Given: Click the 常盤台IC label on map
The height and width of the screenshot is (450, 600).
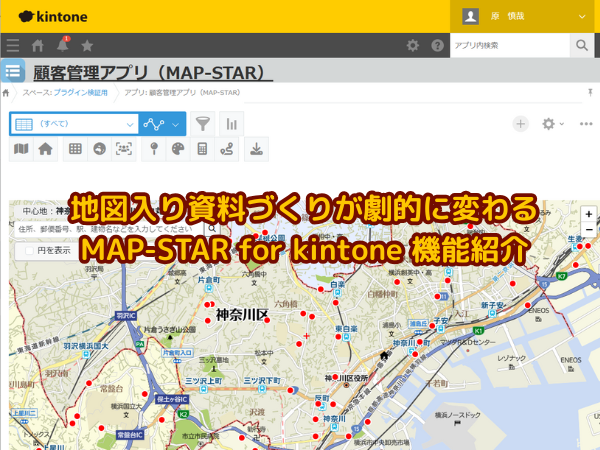Looking at the screenshot, I should point(130,435).
